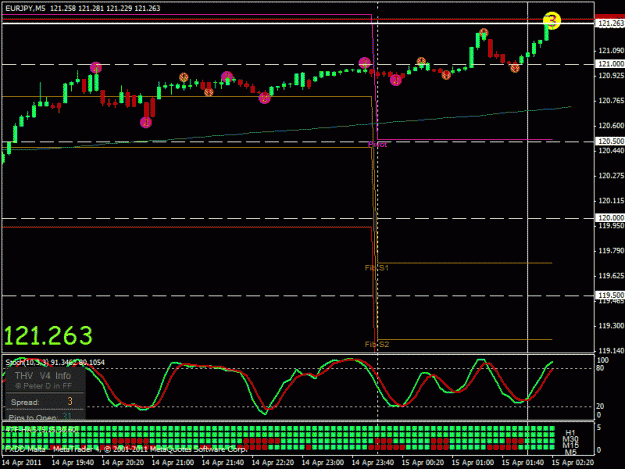
Task: Click the 14 Apr 19:40 time label
Action: (73, 463)
